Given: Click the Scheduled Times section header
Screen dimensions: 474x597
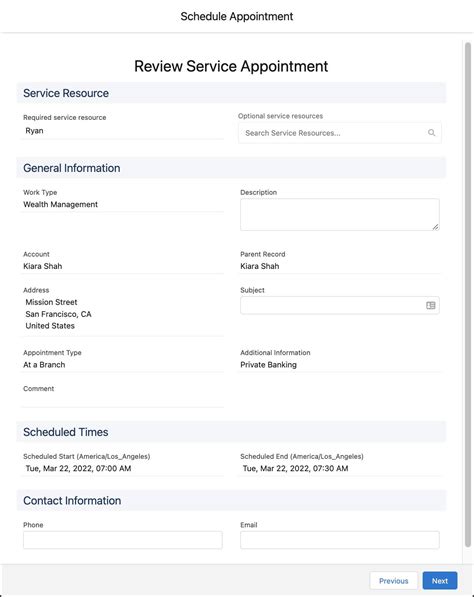Looking at the screenshot, I should 231,432.
